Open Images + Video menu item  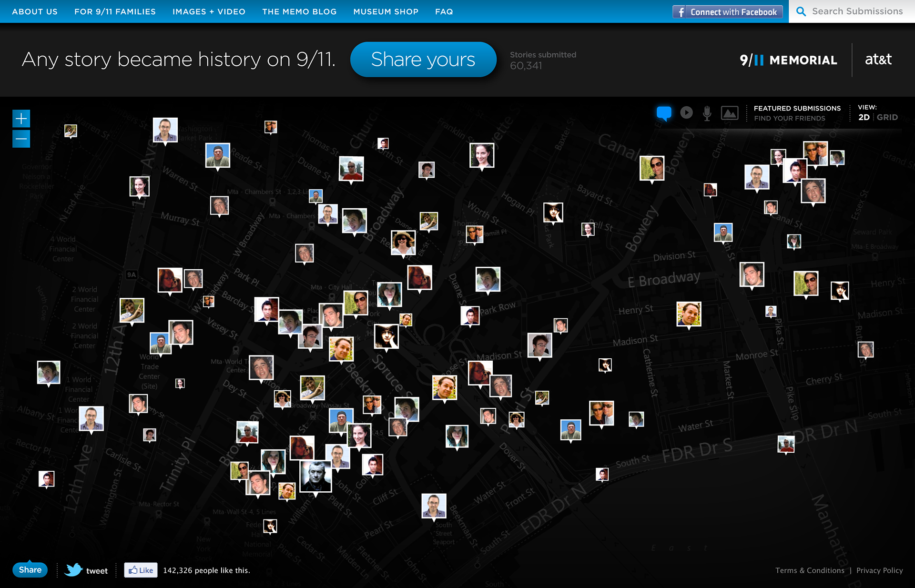209,11
